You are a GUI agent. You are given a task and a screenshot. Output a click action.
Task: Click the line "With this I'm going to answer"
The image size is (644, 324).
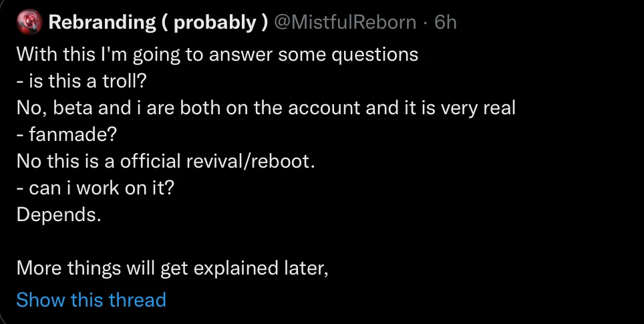pos(217,54)
